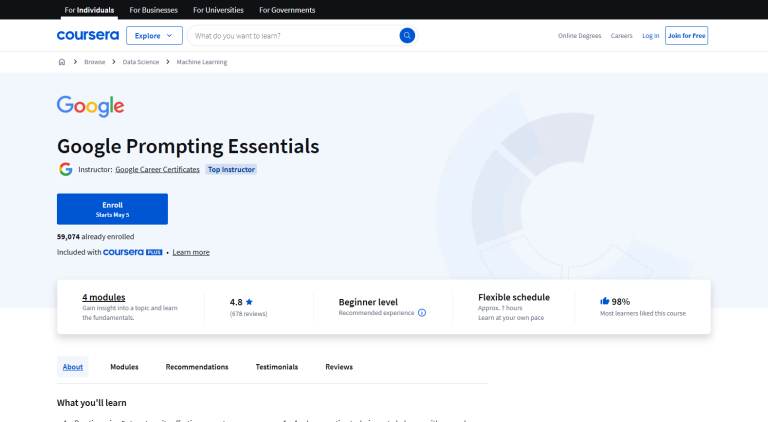Switch to For Governments tab
Screen dimensions: 768x422
coord(287,10)
